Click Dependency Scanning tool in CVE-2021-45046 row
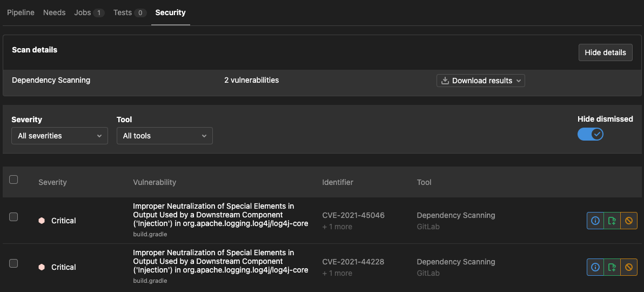Screen dimensions: 644x292 click(456, 215)
